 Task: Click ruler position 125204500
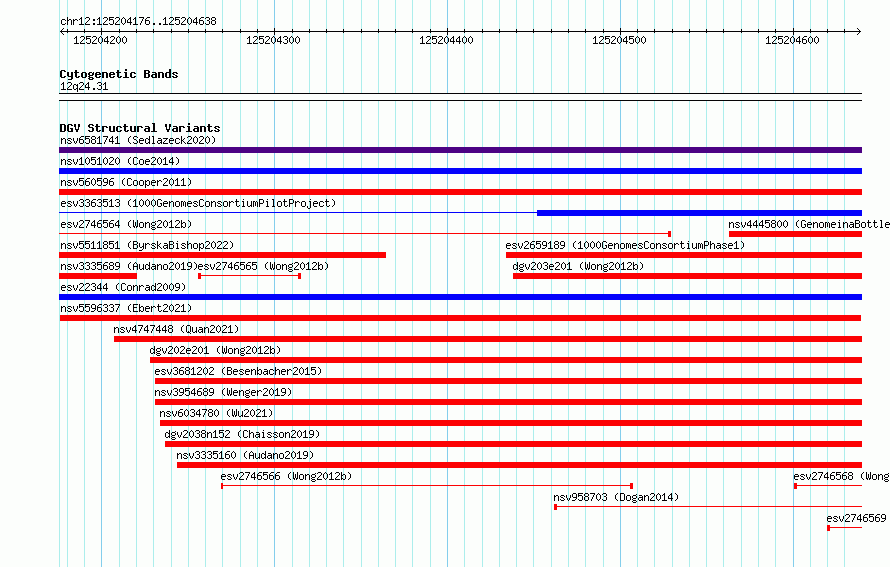619,40
